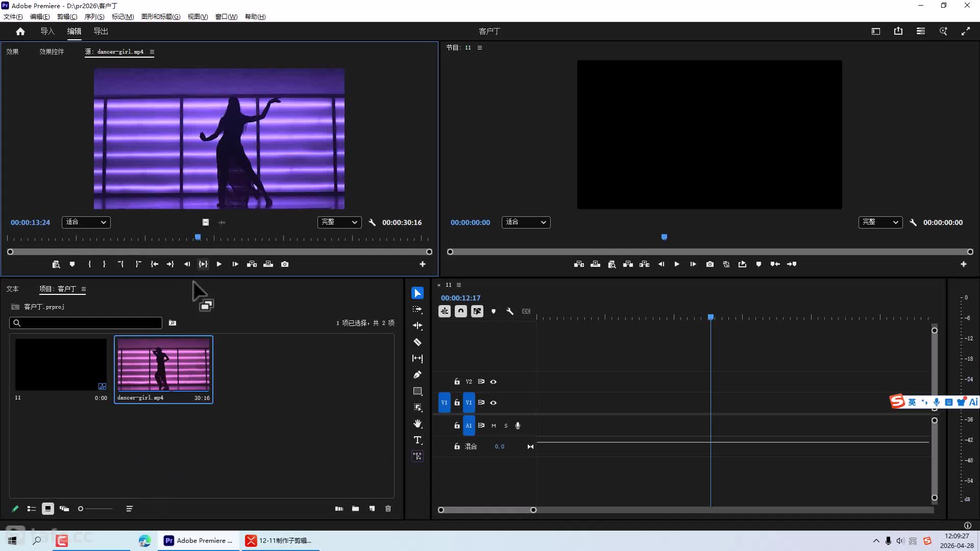Add marker in the Source monitor
The height and width of the screenshot is (551, 980).
(72, 264)
